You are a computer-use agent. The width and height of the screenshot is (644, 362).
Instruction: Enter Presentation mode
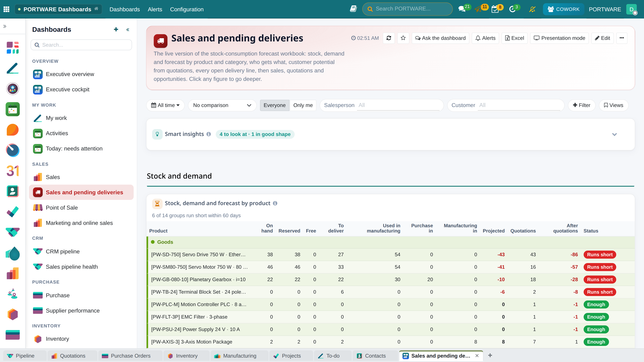coord(559,38)
